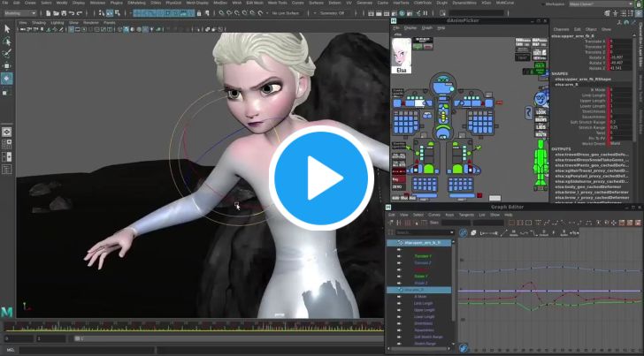The height and width of the screenshot is (356, 644).
Task: Open Display menu in dAnimPicker window
Action: click(x=410, y=28)
